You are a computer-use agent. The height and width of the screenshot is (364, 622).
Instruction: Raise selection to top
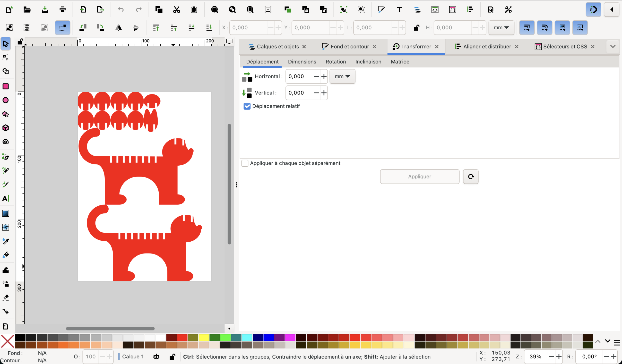(156, 28)
